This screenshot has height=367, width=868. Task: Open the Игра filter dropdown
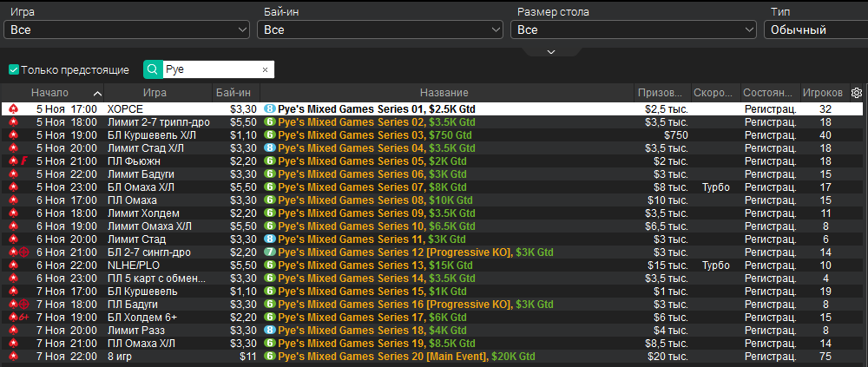127,30
